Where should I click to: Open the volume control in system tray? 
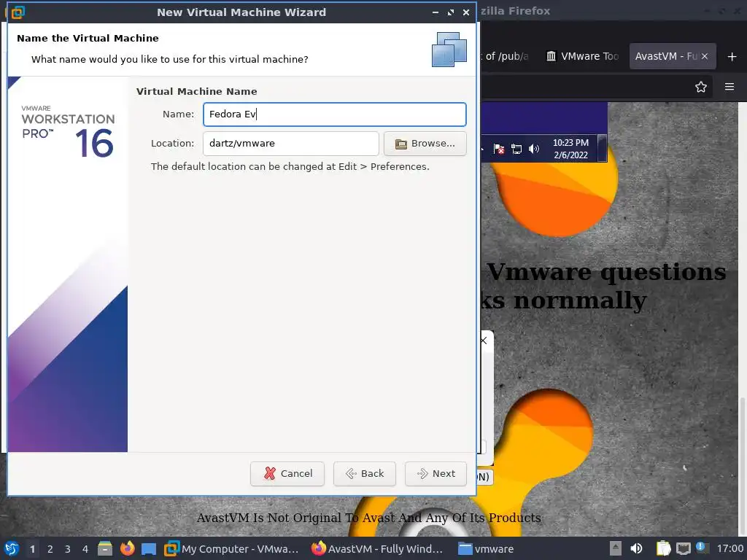click(636, 549)
